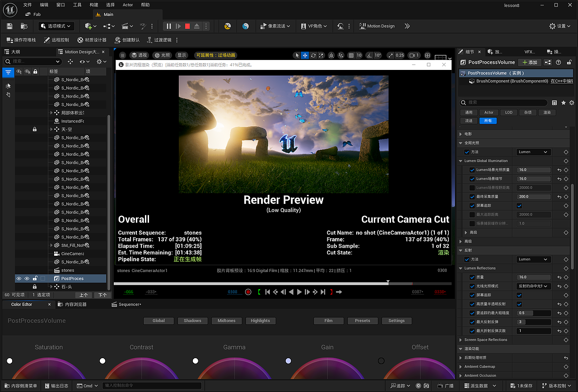
Task: Switch to the 大纲 outliner tab
Action: point(13,52)
